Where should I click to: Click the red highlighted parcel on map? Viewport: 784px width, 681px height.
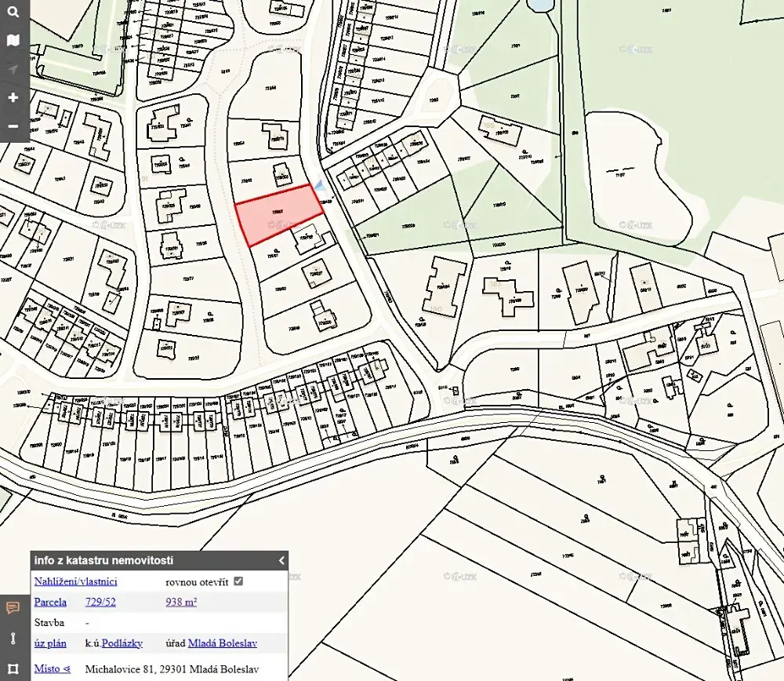click(x=278, y=215)
